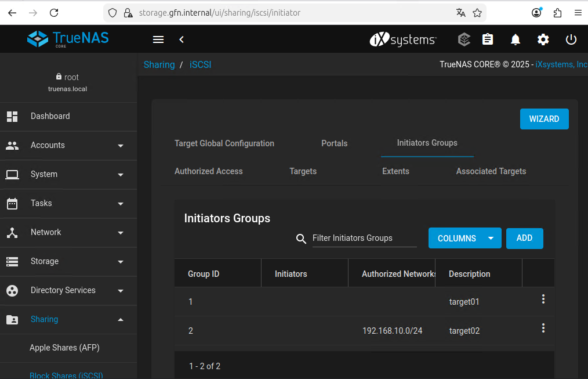
Task: Expand the Storage sidebar section
Action: tap(68, 261)
